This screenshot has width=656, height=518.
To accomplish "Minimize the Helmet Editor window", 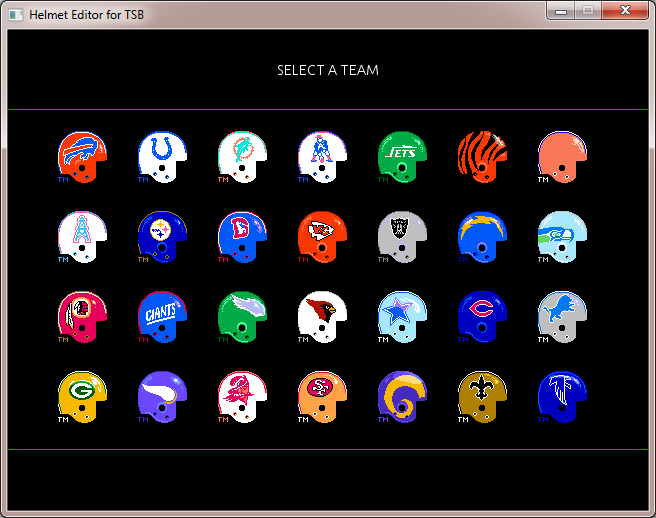I will click(561, 10).
